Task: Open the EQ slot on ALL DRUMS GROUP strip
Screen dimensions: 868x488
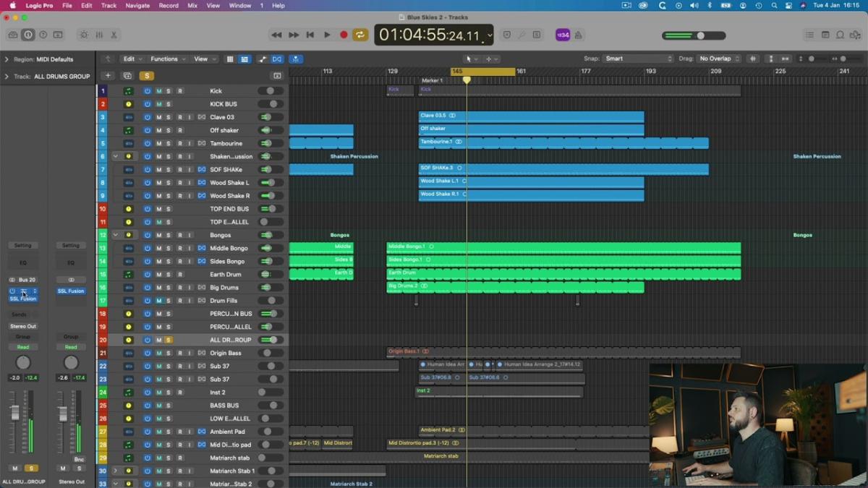Action: point(23,262)
